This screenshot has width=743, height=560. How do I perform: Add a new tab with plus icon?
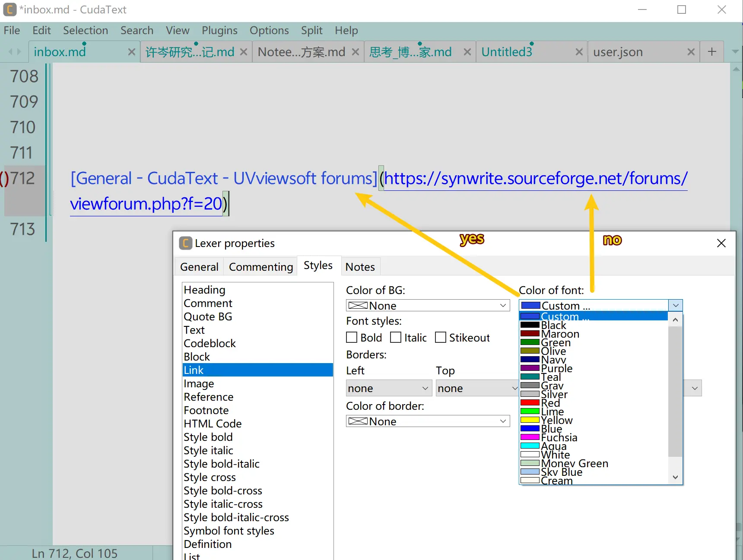pos(712,52)
